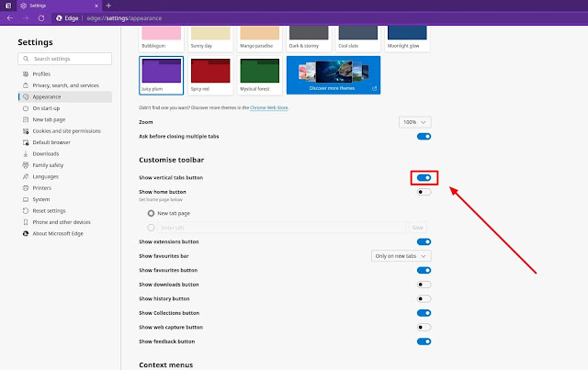The image size is (588, 370).
Task: Click the Printers icon in sidebar
Action: (x=26, y=188)
